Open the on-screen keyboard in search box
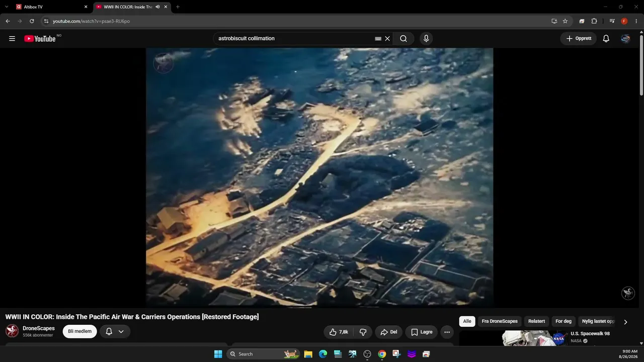The height and width of the screenshot is (362, 644). coord(378,39)
